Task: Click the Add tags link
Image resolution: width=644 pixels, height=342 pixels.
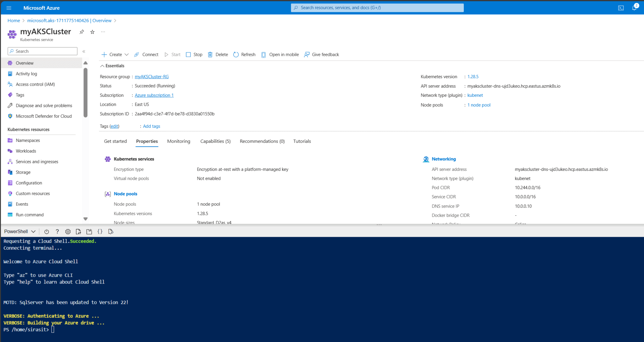Action: point(152,126)
